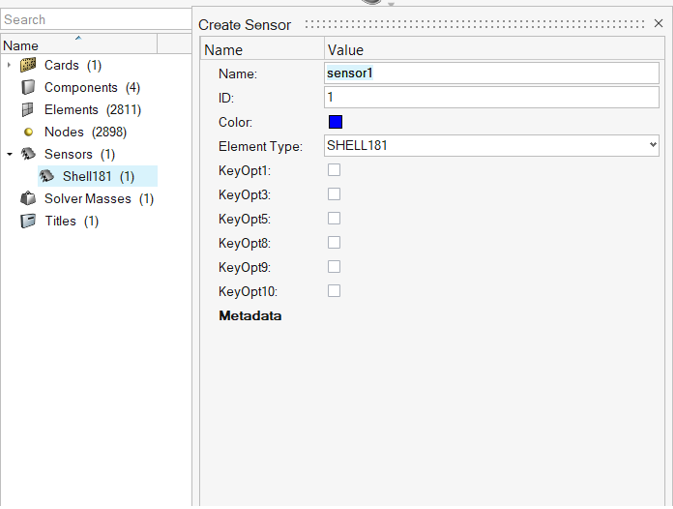Collapse the Sensors tree node
The height and width of the screenshot is (509, 673).
pos(9,154)
